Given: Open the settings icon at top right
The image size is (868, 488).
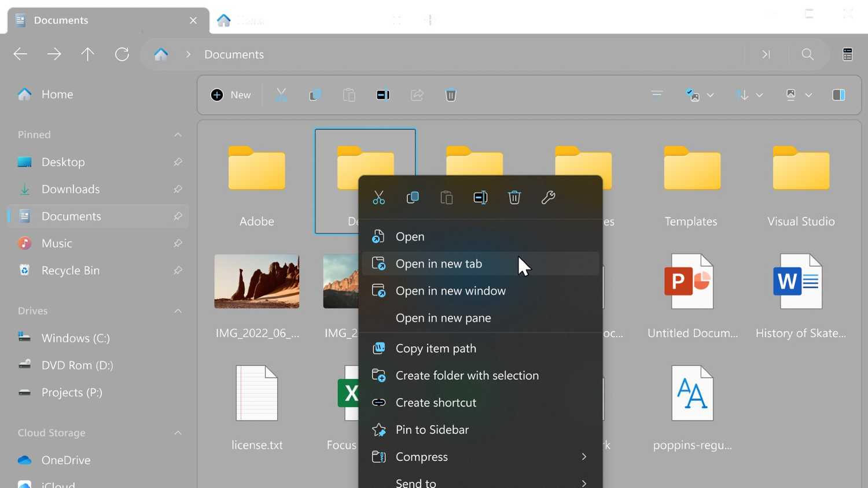Looking at the screenshot, I should click(x=848, y=54).
